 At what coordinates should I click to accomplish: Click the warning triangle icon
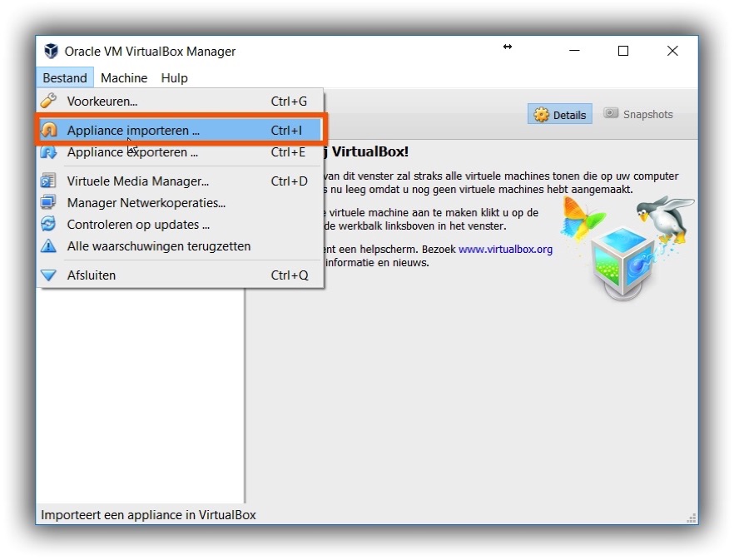point(48,245)
